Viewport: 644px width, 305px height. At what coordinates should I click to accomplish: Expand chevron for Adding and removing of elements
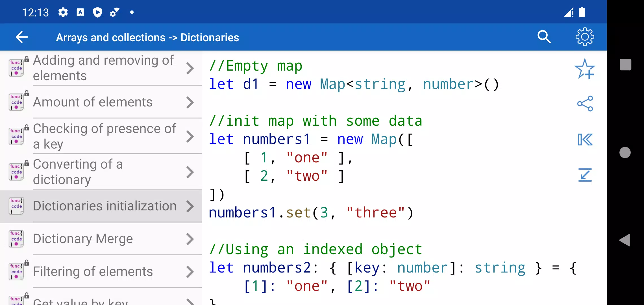(190, 68)
